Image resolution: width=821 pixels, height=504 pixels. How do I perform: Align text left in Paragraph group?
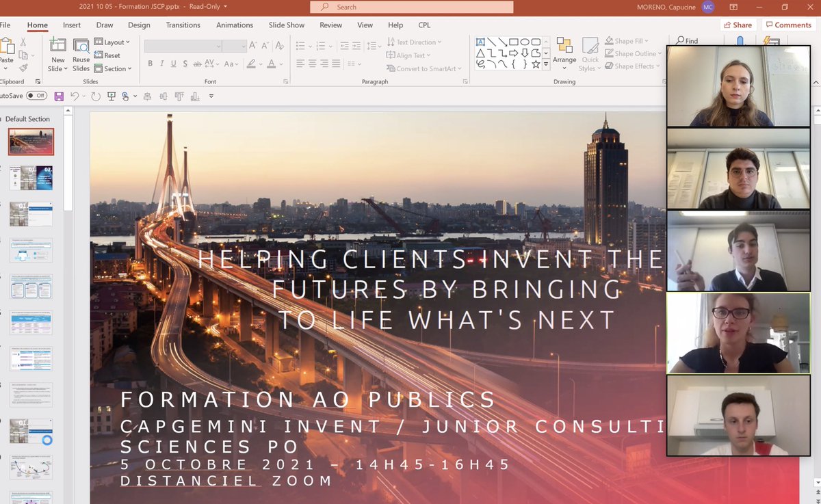pos(300,64)
